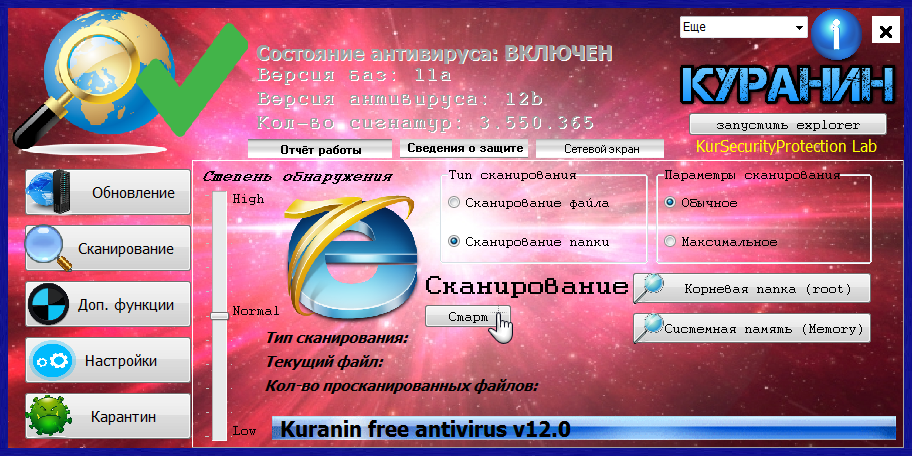Viewport: 912px width, 456px height.
Task: Click the green checkmark status icon
Action: [195, 79]
